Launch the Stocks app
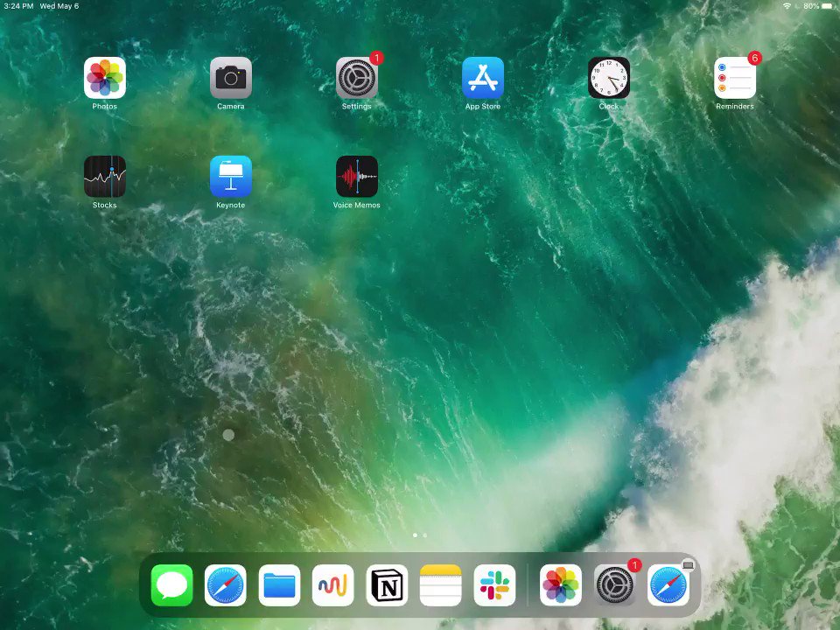 click(104, 176)
